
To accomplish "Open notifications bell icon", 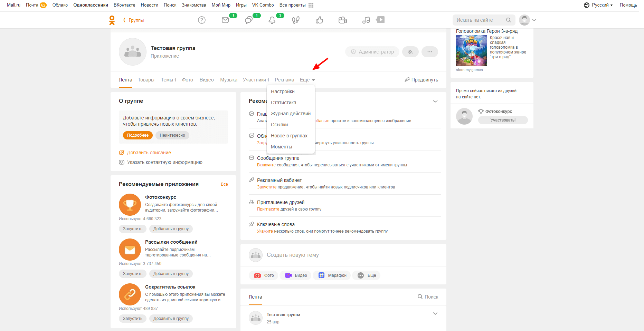I will point(272,20).
